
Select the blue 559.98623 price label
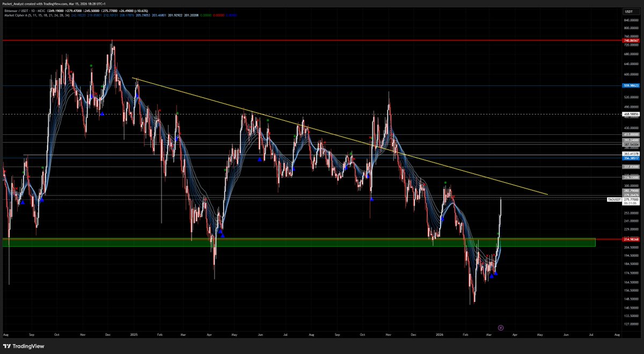(631, 85)
